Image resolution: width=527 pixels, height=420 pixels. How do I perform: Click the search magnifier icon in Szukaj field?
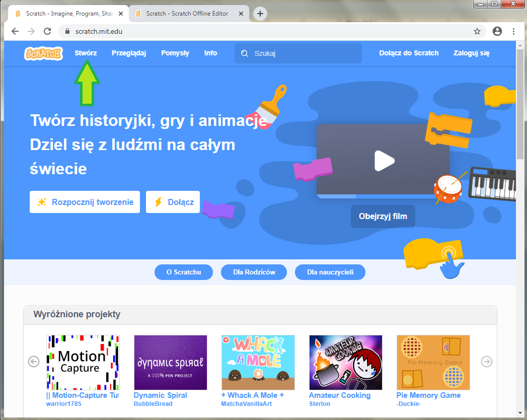click(245, 53)
